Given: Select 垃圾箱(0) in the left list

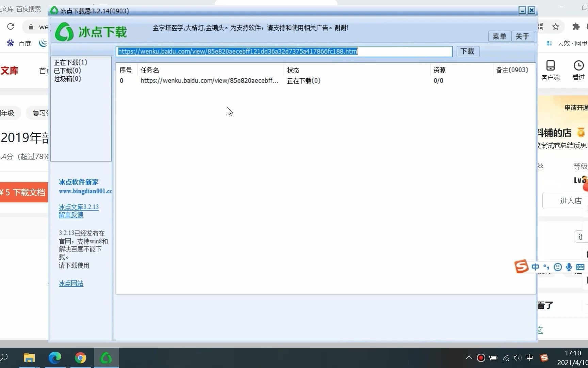Looking at the screenshot, I should (67, 79).
